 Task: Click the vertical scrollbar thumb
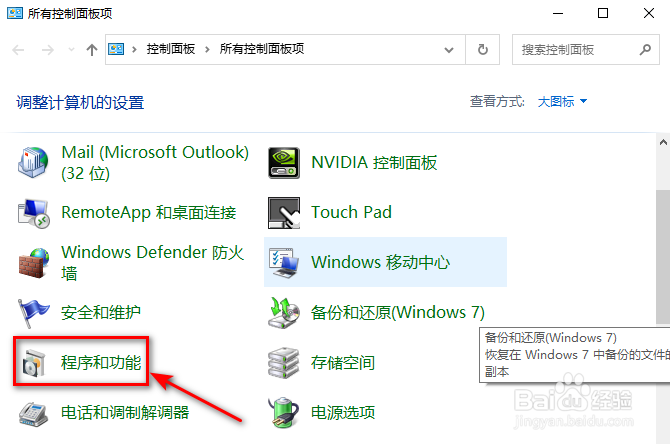pyautogui.click(x=663, y=257)
